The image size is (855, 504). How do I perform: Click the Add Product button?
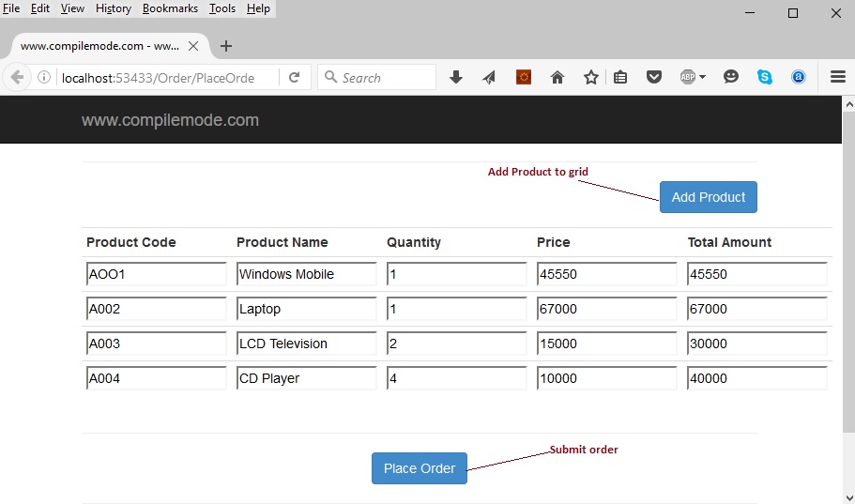[x=708, y=197]
